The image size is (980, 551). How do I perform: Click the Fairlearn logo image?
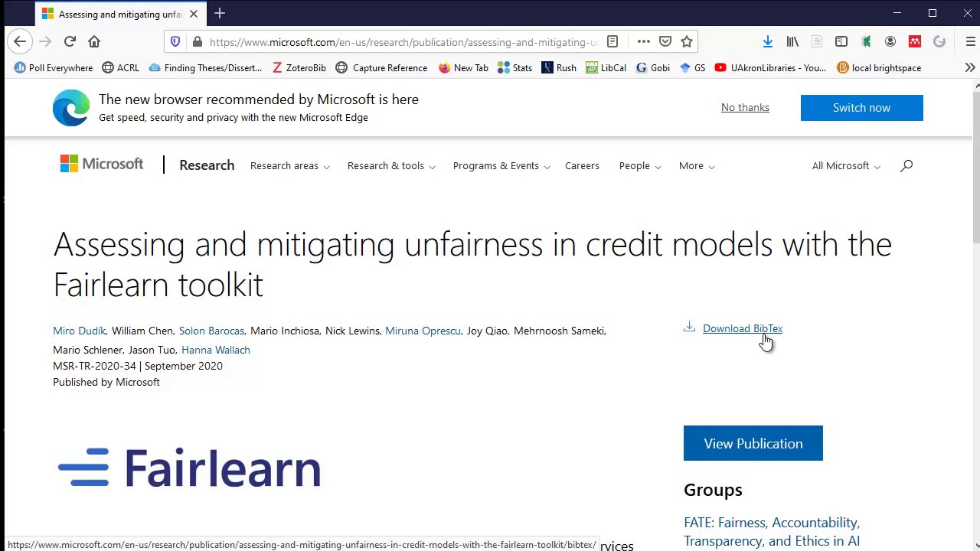tap(189, 468)
